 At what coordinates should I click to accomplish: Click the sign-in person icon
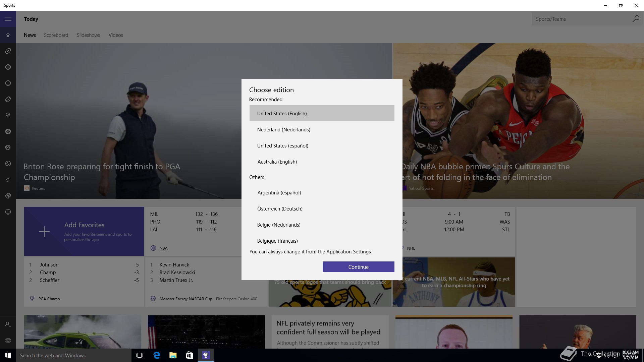pyautogui.click(x=8, y=324)
